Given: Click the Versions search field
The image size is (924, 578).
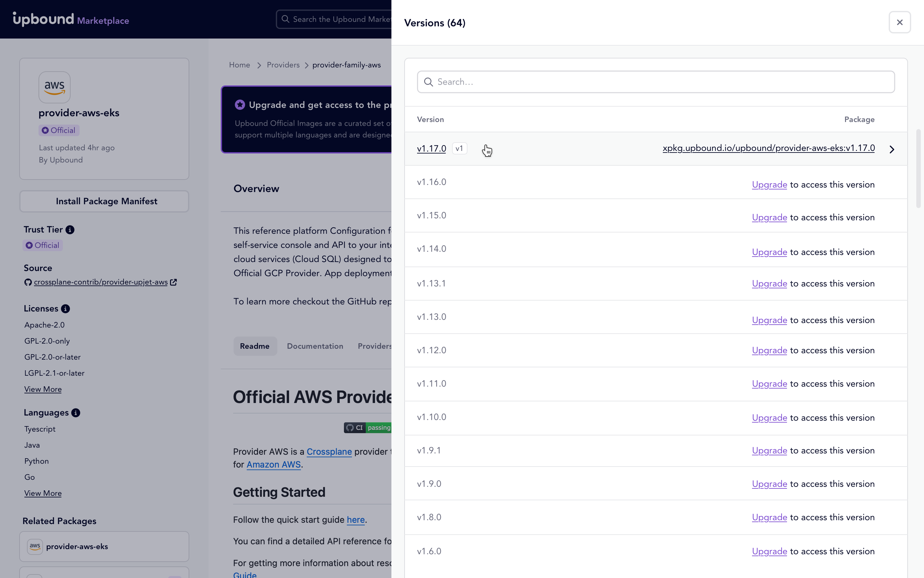Looking at the screenshot, I should coord(655,82).
